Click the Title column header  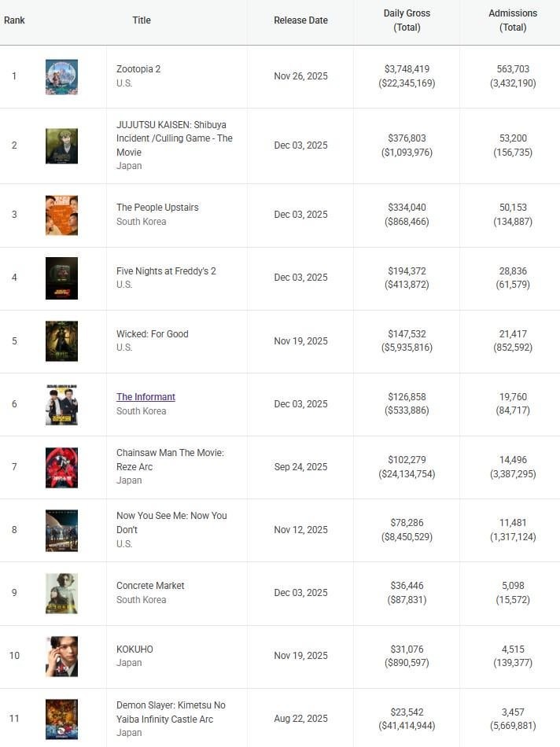[x=142, y=20]
